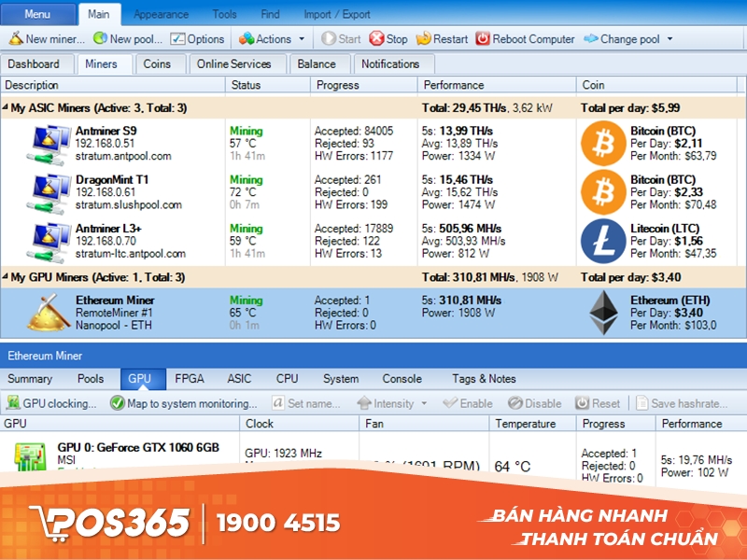Open the Intensity dropdown arrow
The width and height of the screenshot is (747, 560).
click(x=424, y=403)
